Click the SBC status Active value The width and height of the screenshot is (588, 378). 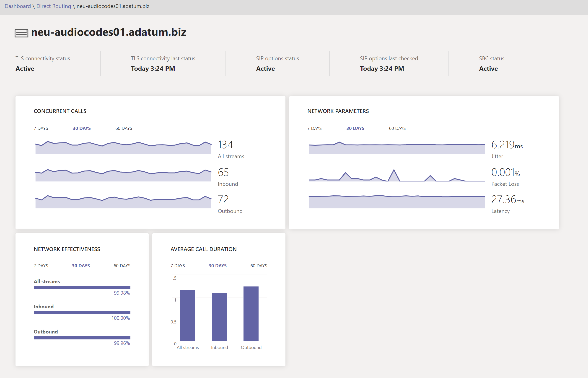tap(488, 68)
